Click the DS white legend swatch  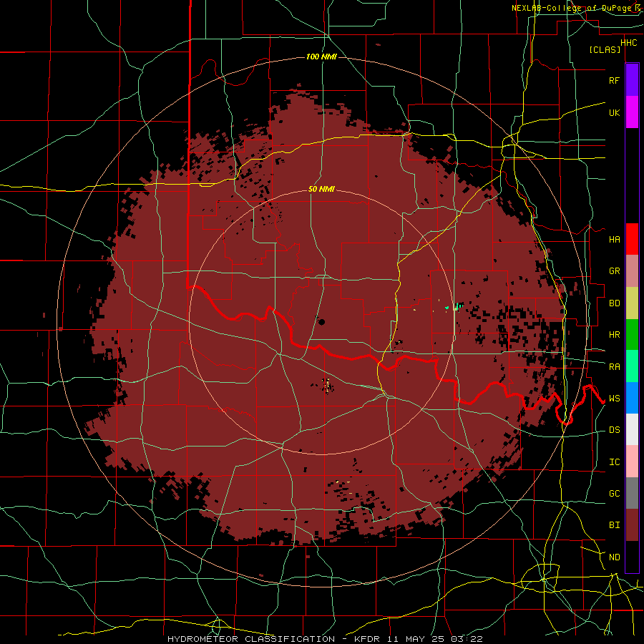(632, 429)
